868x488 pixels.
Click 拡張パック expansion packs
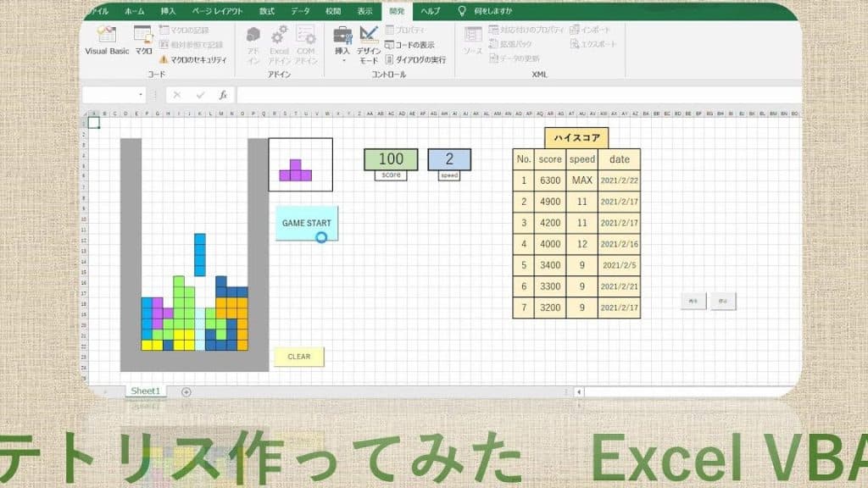(x=509, y=44)
